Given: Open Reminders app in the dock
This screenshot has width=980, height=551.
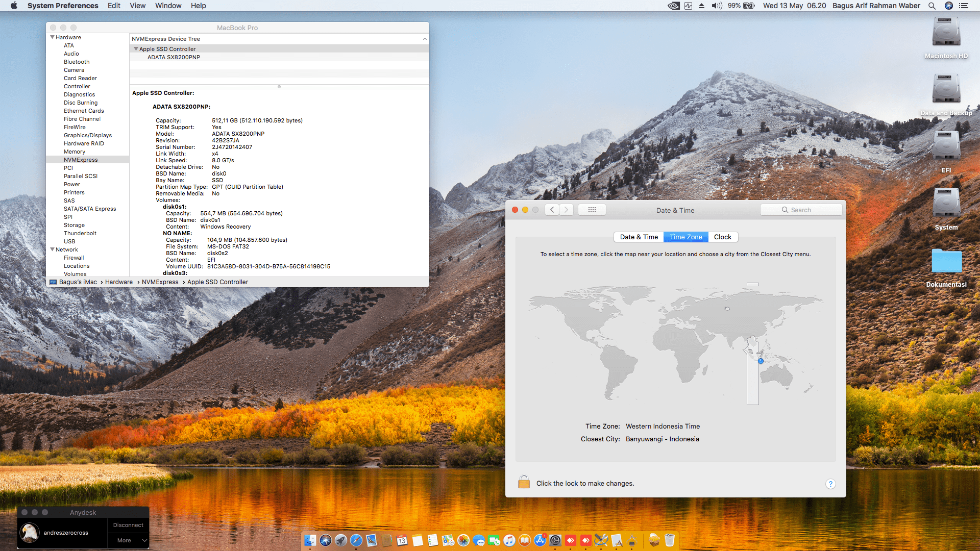Looking at the screenshot, I should point(433,540).
